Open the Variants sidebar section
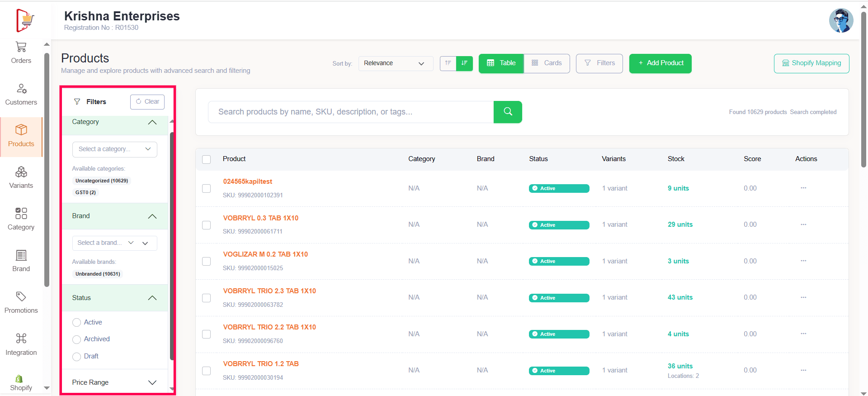The height and width of the screenshot is (396, 868). pyautogui.click(x=21, y=177)
